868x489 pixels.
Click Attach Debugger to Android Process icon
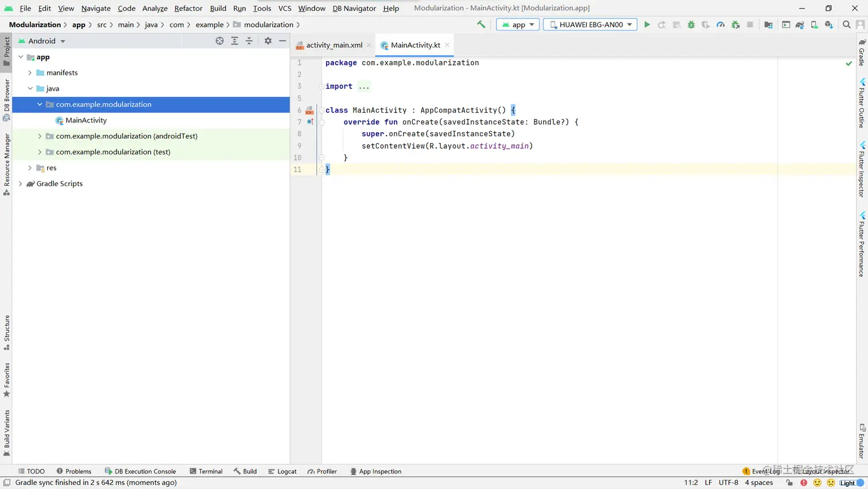pyautogui.click(x=735, y=25)
